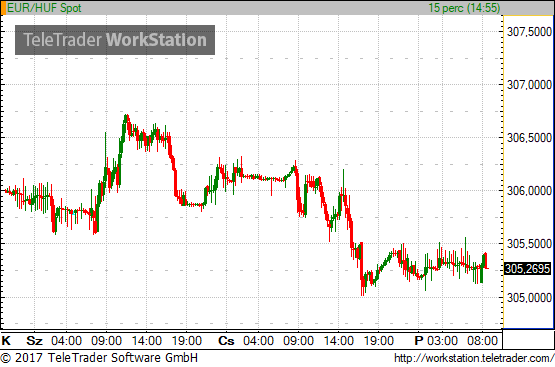Select the 306,5000 price axis label
This screenshot has height=367, width=555.
click(529, 138)
